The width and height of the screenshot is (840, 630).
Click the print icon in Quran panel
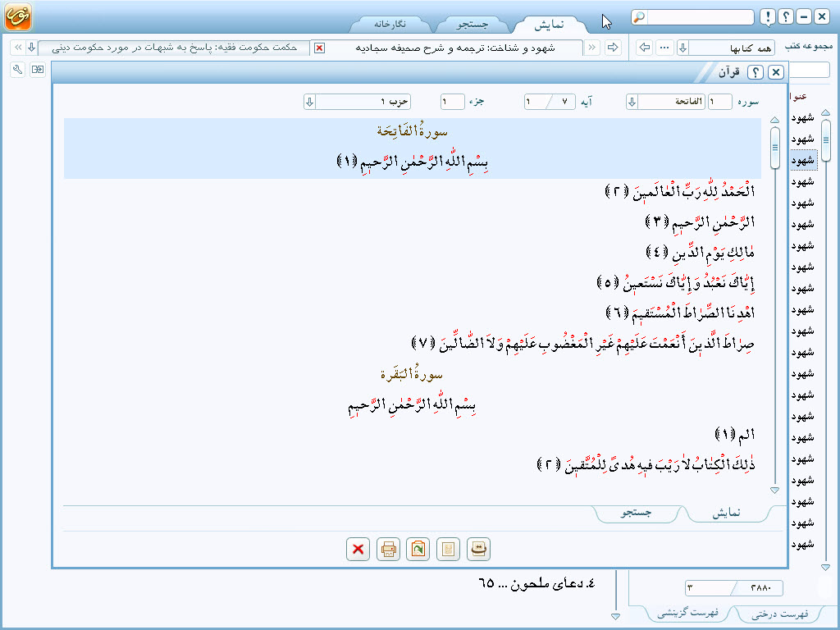coord(389,550)
